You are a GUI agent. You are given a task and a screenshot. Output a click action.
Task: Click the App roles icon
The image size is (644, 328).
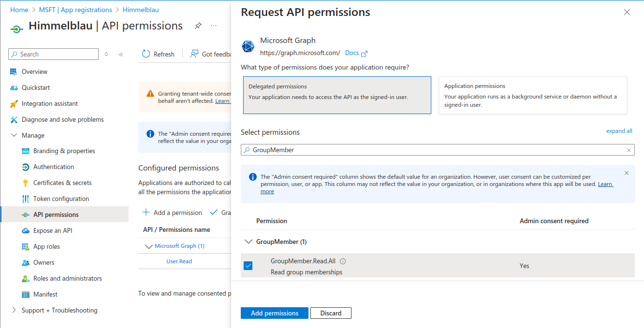(x=26, y=246)
